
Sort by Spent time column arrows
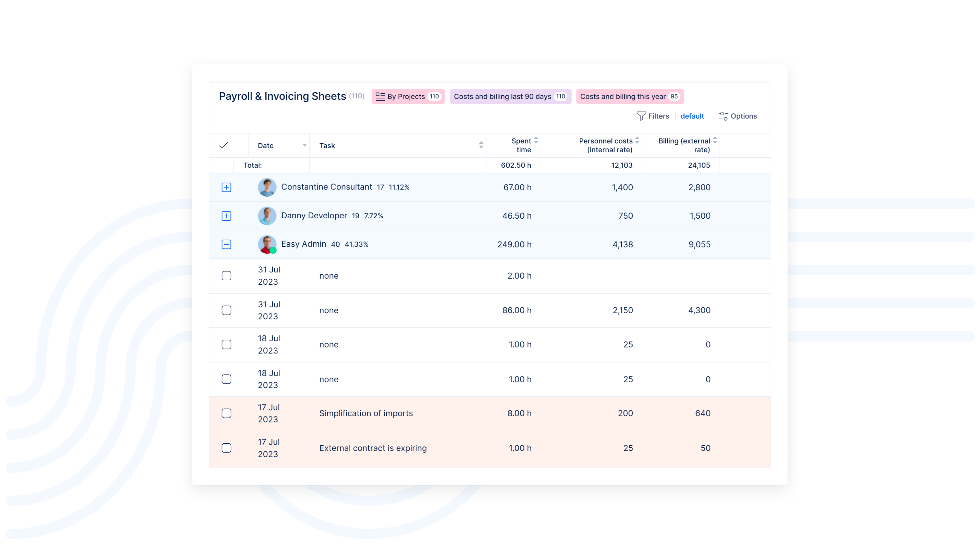(536, 140)
